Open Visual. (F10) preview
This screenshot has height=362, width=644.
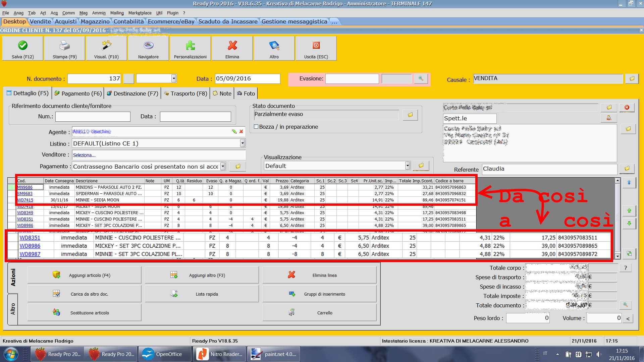pyautogui.click(x=106, y=49)
